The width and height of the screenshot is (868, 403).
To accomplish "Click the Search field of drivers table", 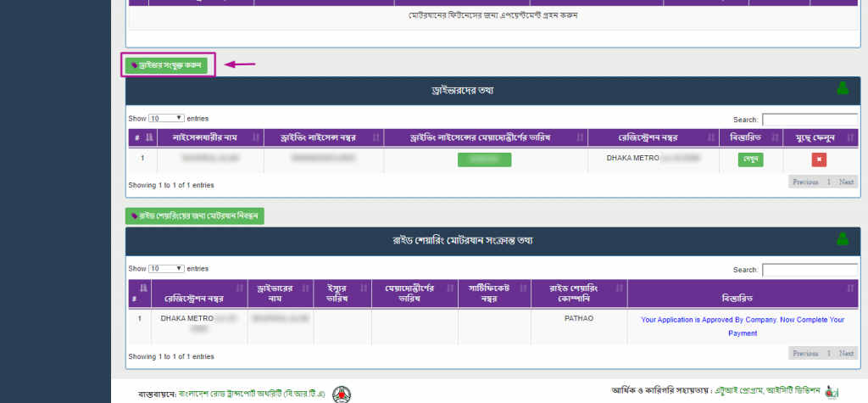I will point(810,120).
